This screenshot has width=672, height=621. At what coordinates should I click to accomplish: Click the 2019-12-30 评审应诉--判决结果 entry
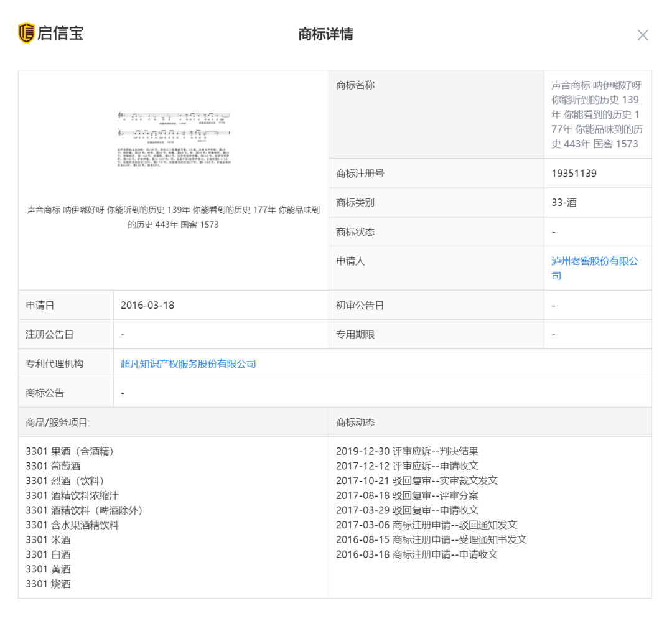point(407,451)
